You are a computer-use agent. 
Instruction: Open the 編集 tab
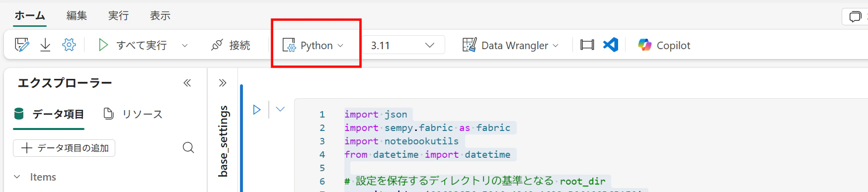point(77,16)
